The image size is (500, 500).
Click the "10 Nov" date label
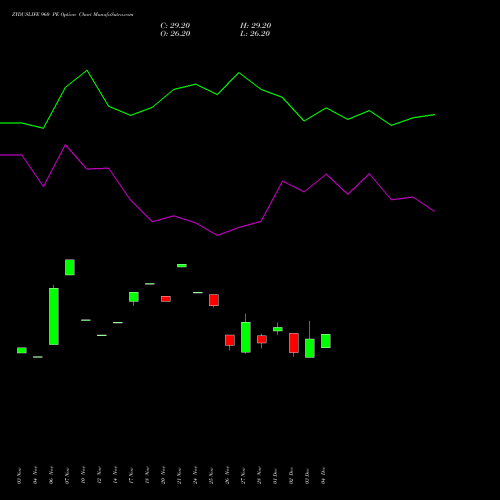pos(83,475)
